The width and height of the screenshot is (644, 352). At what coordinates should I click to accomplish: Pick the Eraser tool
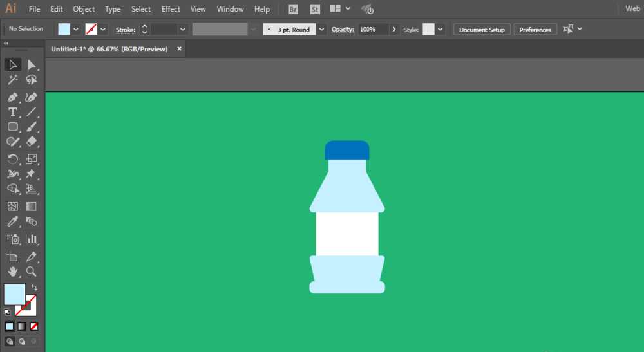point(31,142)
